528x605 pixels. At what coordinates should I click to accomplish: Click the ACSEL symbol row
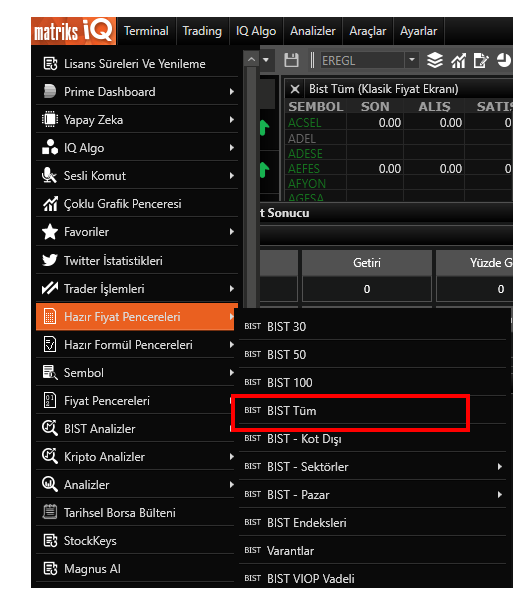(x=399, y=123)
